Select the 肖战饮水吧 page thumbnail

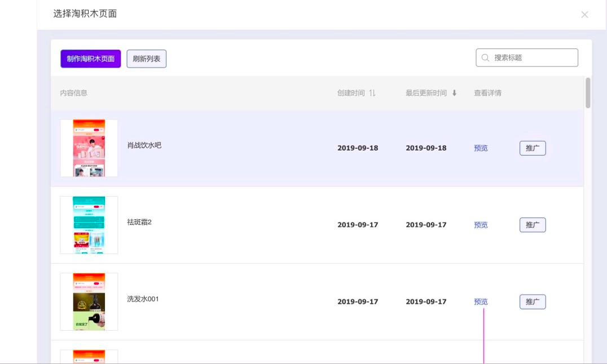coord(89,148)
